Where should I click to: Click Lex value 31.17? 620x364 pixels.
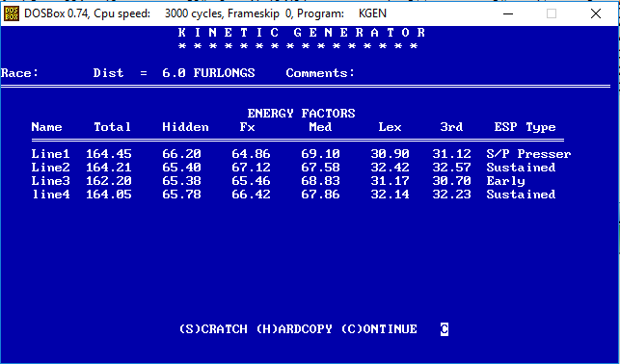tap(390, 180)
